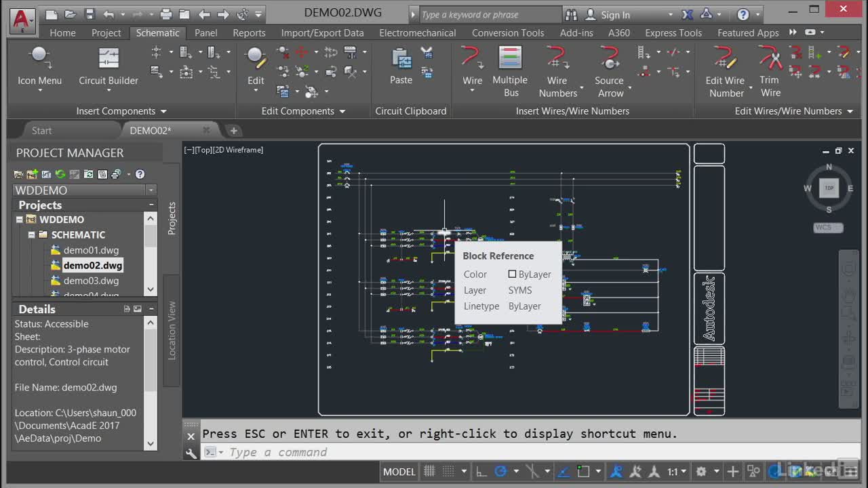This screenshot has width=868, height=488.
Task: Launch the Circuit Builder tool
Action: pos(108,66)
